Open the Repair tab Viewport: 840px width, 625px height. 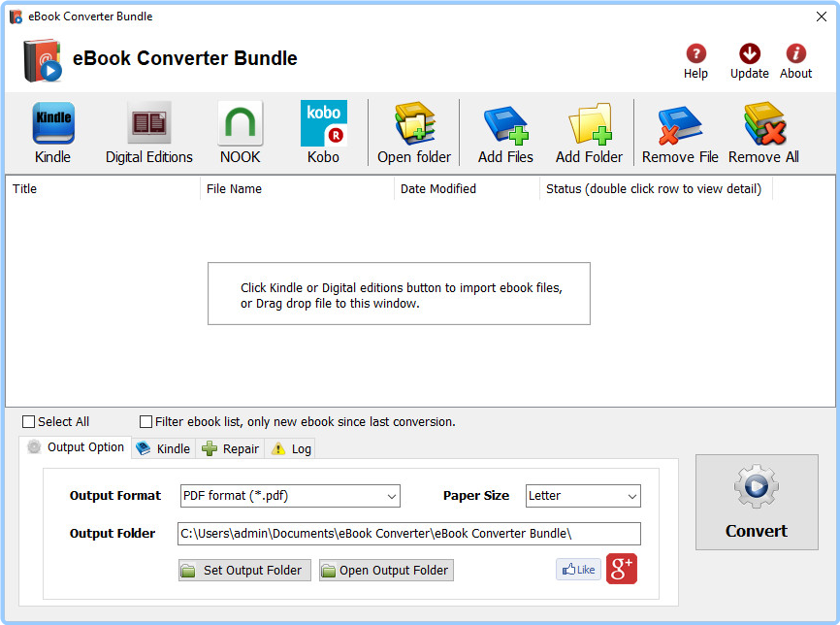230,448
